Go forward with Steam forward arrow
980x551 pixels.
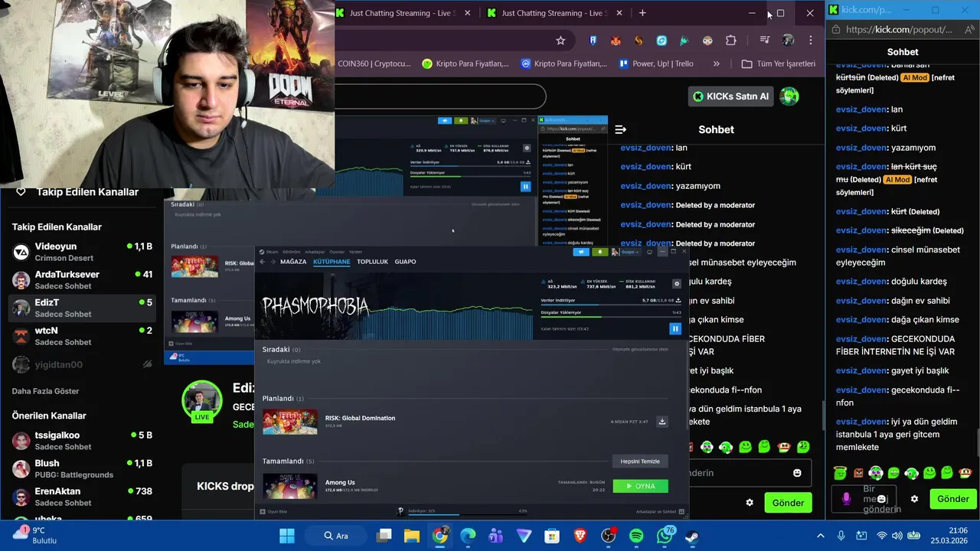pos(273,262)
